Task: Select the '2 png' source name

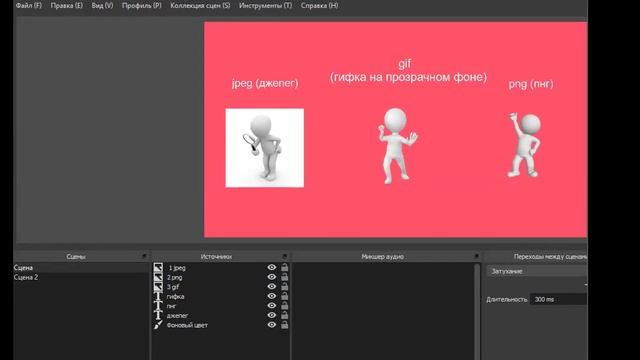Action: coord(174,277)
